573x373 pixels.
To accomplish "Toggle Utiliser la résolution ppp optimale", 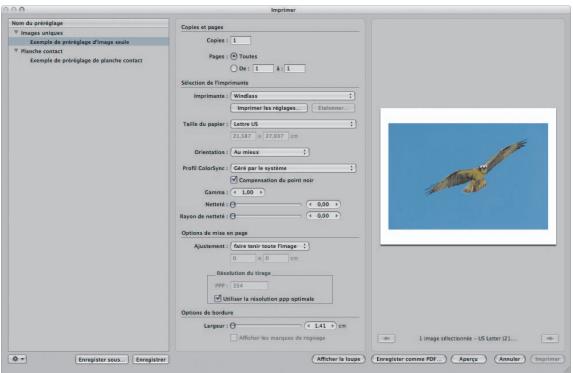I will tap(218, 298).
